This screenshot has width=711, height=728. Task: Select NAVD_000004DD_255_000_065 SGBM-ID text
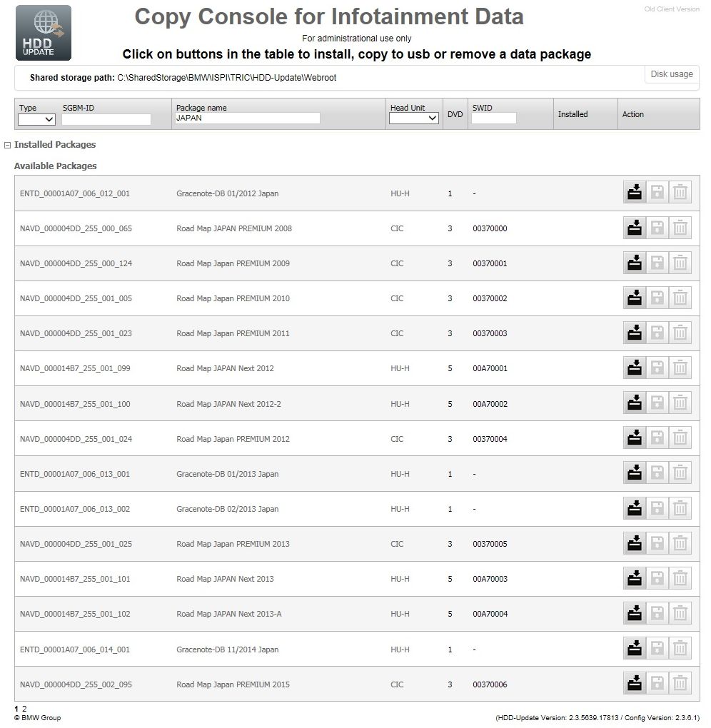point(76,228)
